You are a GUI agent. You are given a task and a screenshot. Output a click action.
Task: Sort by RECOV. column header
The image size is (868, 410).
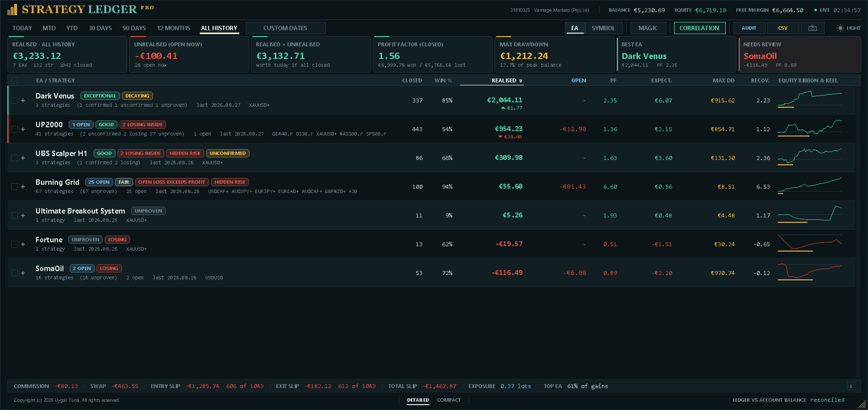coord(760,80)
